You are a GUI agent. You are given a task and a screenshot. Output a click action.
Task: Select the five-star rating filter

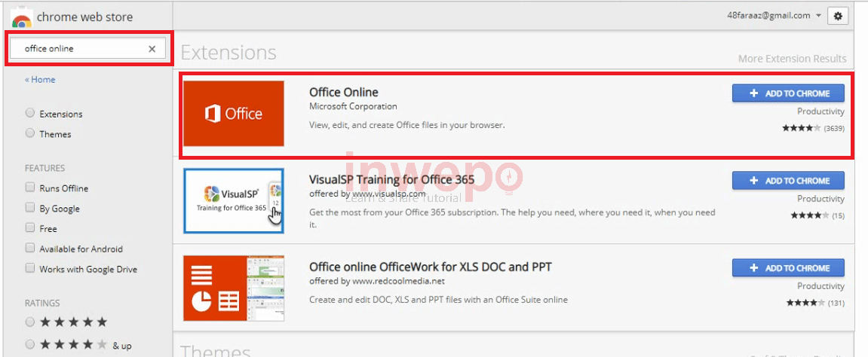(30, 322)
